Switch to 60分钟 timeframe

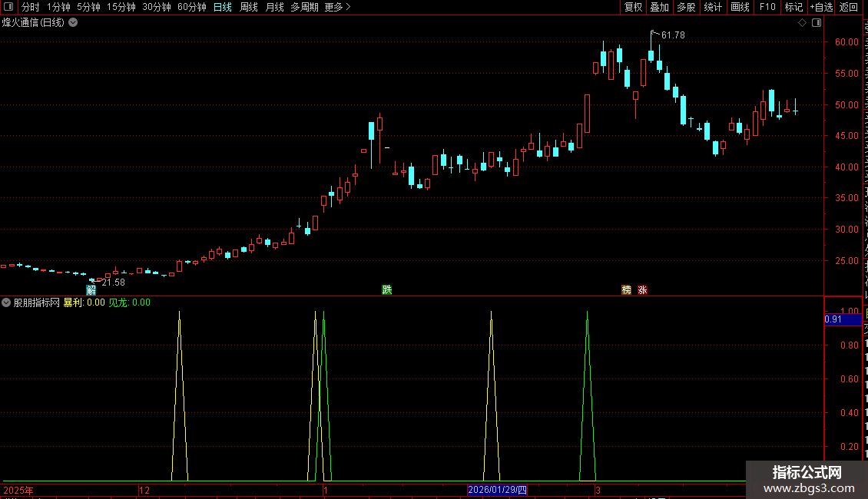191,7
